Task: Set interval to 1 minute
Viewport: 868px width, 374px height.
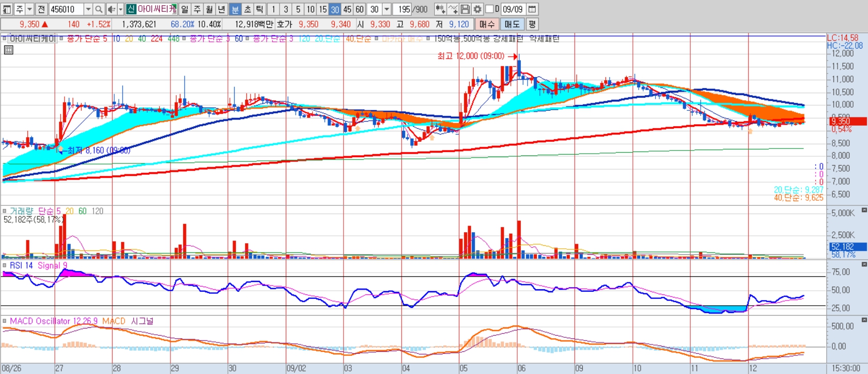Action: 273,9
